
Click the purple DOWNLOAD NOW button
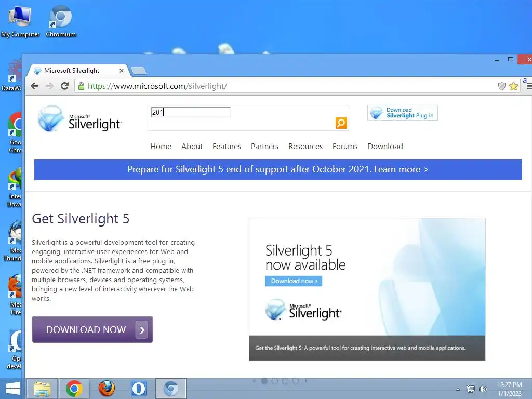[x=92, y=329]
